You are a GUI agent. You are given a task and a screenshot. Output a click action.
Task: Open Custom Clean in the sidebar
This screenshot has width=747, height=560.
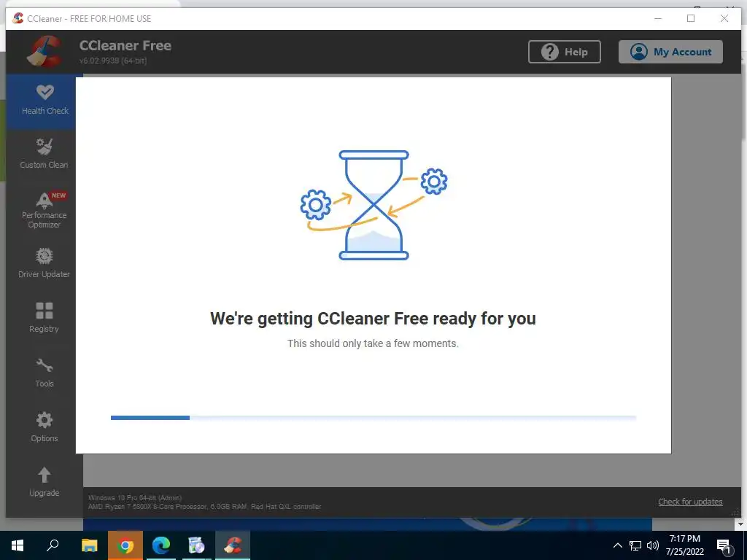click(44, 154)
